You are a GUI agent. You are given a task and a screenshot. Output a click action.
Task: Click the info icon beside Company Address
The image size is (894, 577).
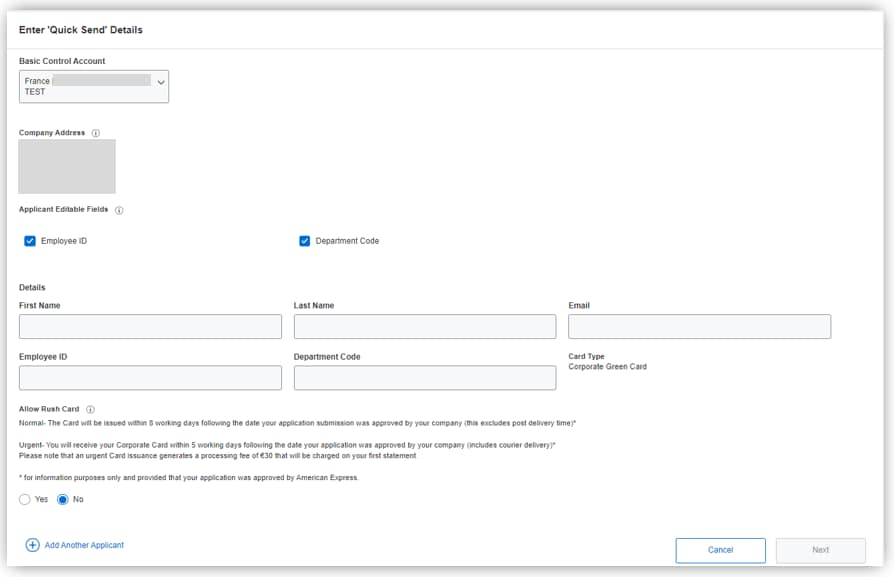[x=96, y=133]
